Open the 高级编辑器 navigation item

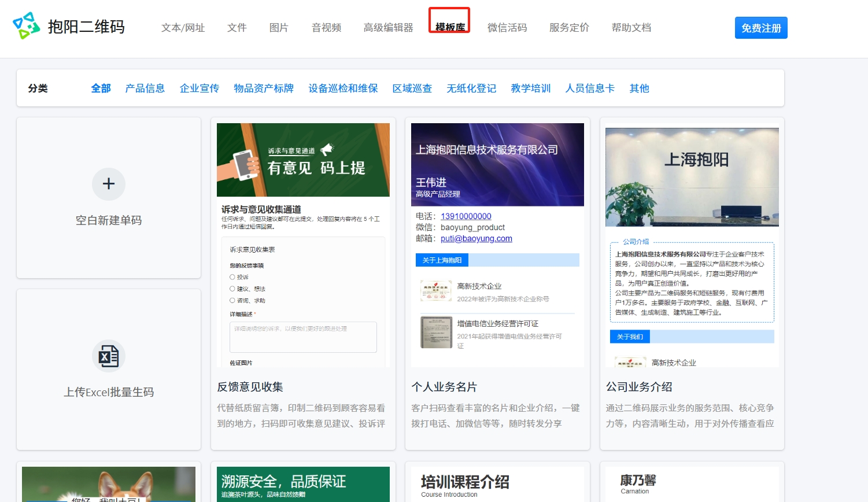click(388, 28)
